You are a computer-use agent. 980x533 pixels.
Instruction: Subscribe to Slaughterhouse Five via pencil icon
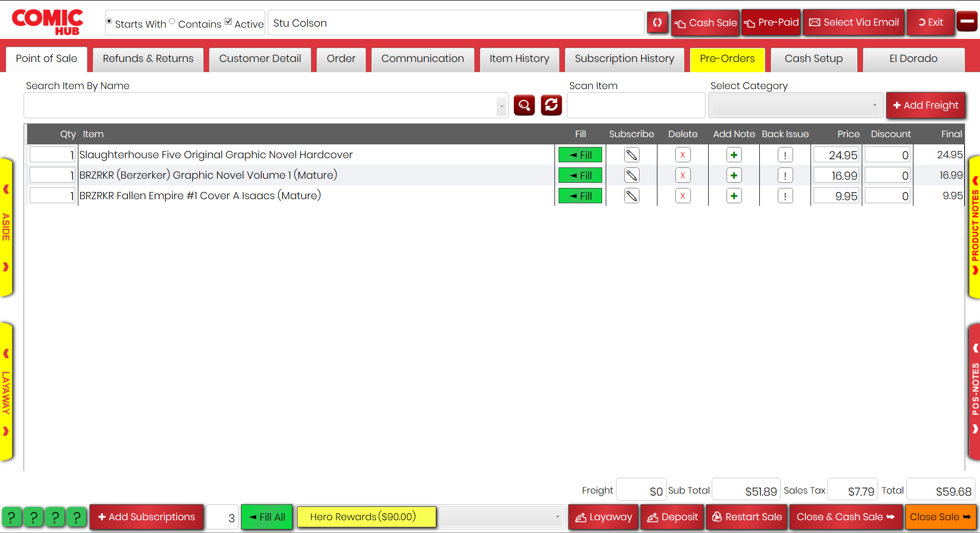point(631,155)
